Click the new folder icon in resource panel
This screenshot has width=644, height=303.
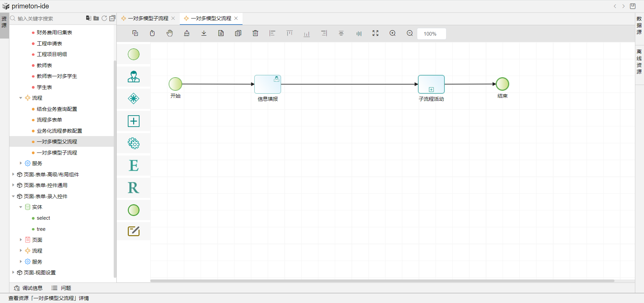coord(96,18)
